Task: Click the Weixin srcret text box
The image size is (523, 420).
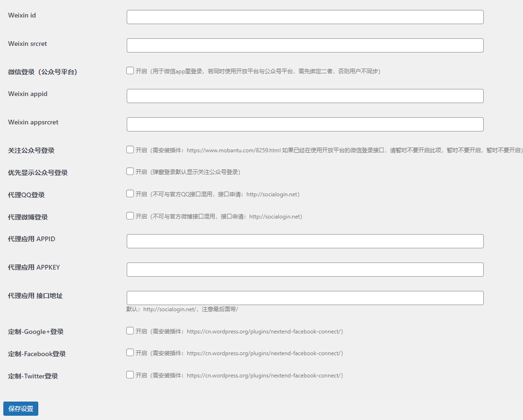Action: (305, 45)
